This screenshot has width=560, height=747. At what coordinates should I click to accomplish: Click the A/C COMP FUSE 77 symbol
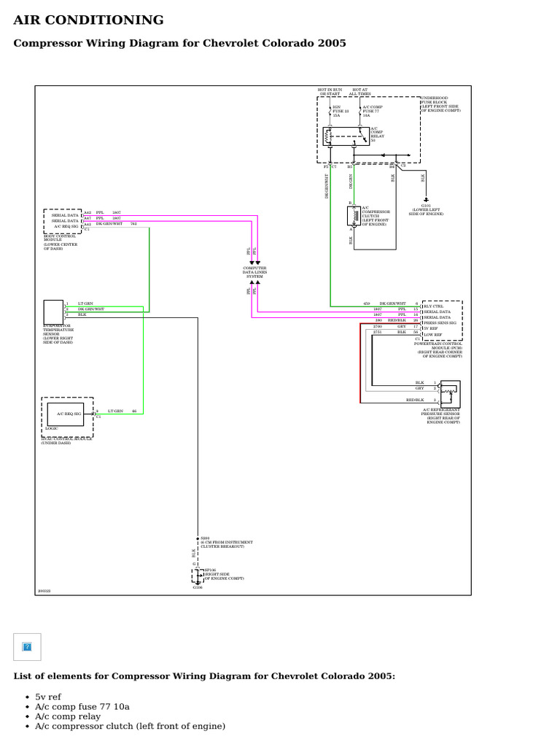tap(360, 111)
